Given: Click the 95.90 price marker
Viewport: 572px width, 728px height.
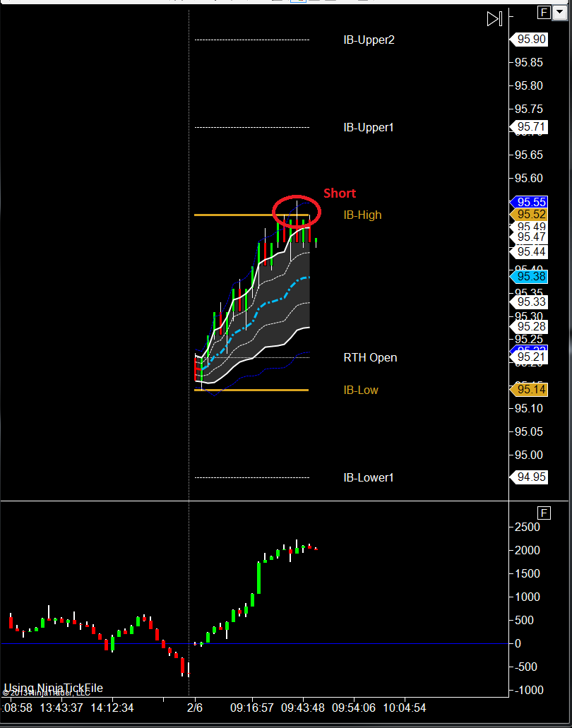Looking at the screenshot, I should click(x=529, y=40).
